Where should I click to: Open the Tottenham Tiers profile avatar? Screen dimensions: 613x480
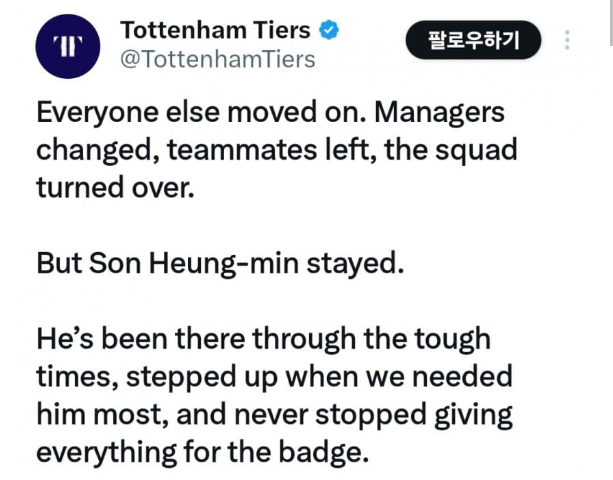[68, 46]
